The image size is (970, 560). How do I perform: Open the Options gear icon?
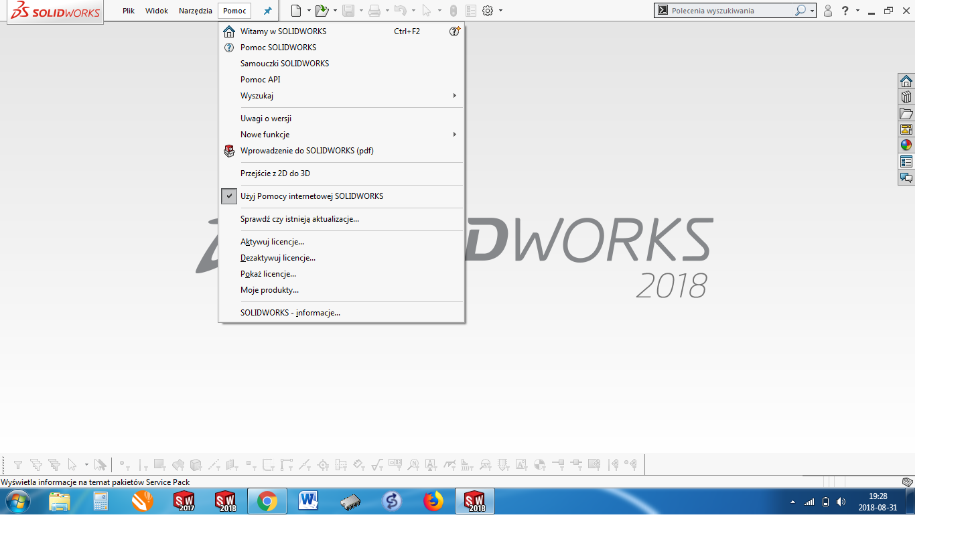[488, 11]
